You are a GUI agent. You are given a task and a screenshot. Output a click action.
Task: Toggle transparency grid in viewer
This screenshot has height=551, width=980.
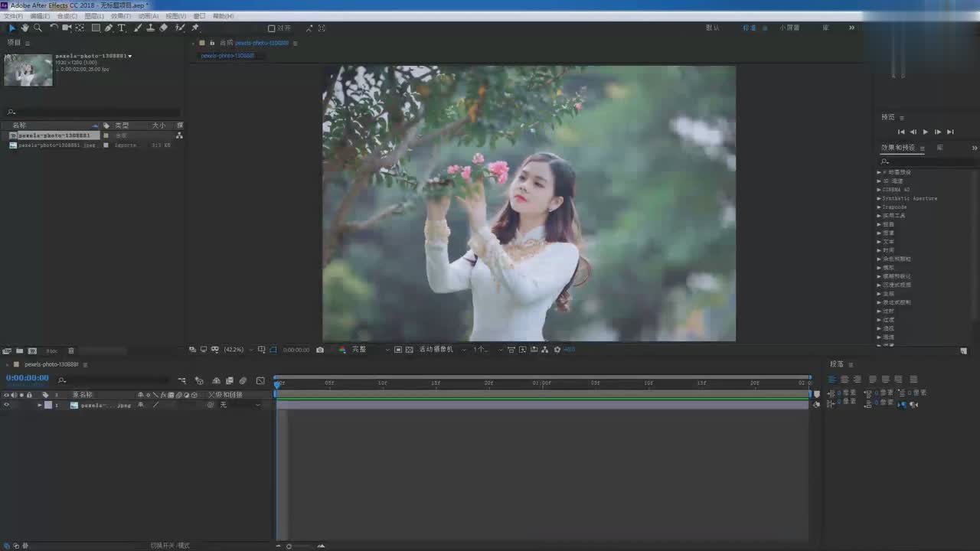410,350
